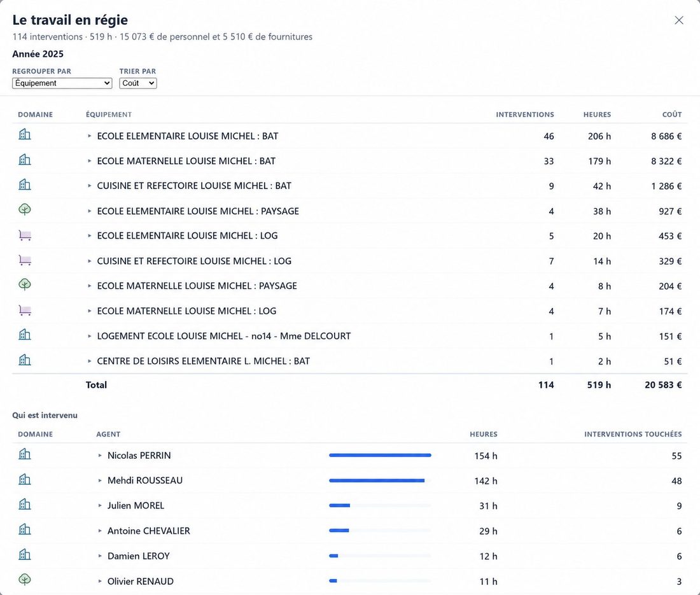This screenshot has width=700, height=595.
Task: Click building icon next to Mehdi ROUSSEAU
Action: [25, 479]
